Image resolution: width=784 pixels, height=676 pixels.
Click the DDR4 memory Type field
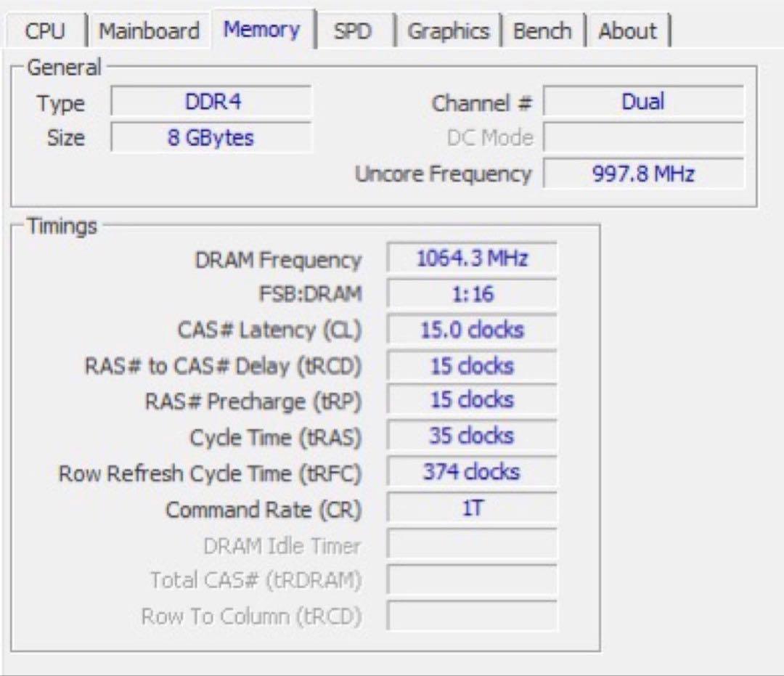pyautogui.click(x=211, y=102)
